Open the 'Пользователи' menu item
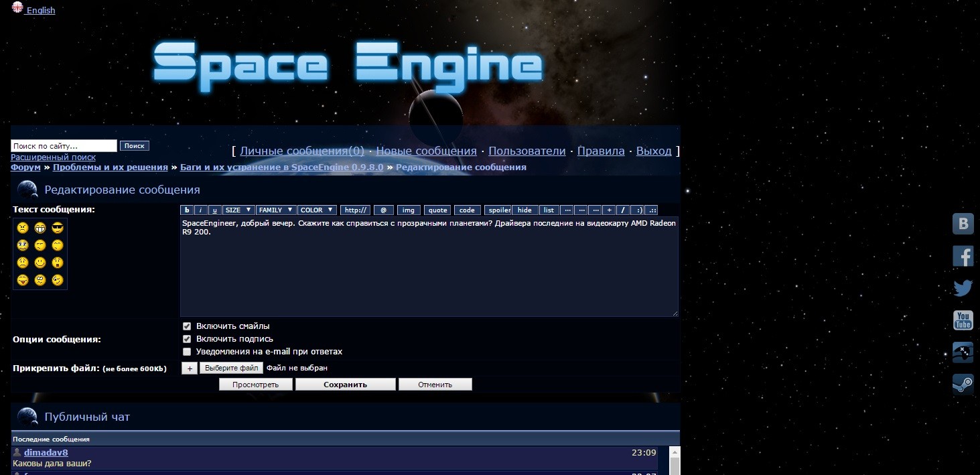The width and height of the screenshot is (980, 475). 527,151
